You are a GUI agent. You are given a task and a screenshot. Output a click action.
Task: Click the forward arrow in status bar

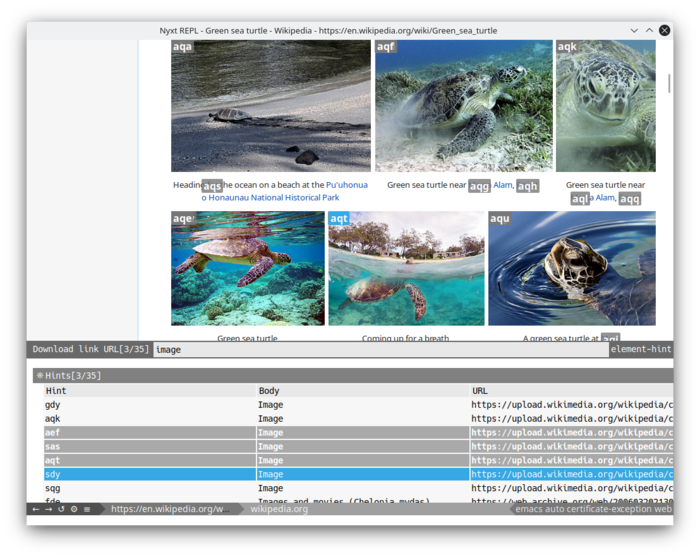[x=48, y=509]
